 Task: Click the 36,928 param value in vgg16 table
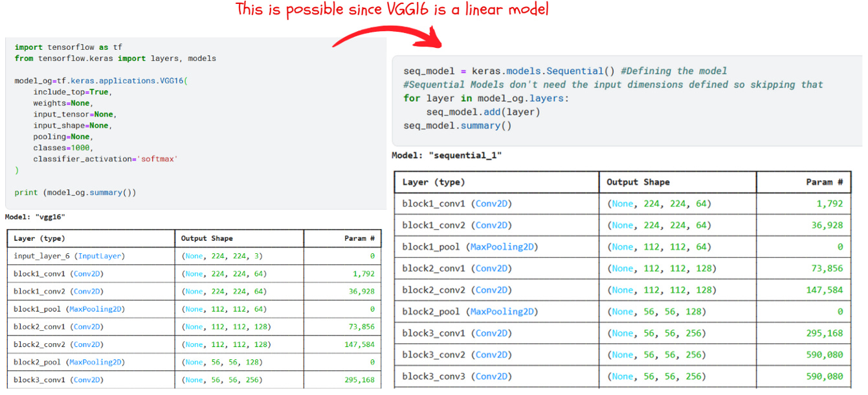(361, 291)
